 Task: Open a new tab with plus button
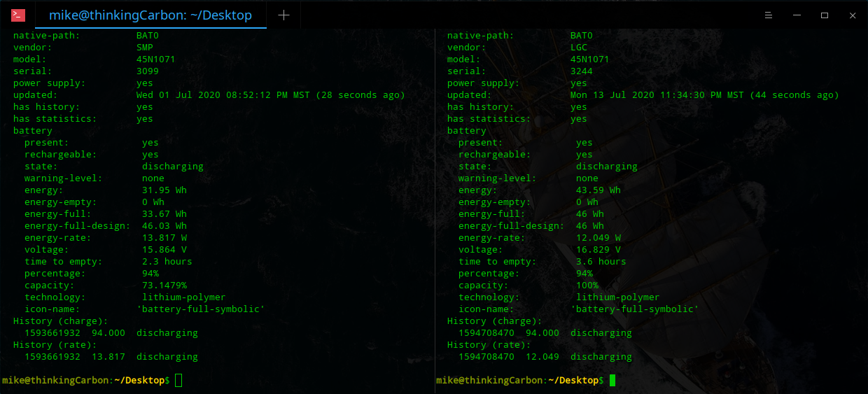tap(283, 15)
